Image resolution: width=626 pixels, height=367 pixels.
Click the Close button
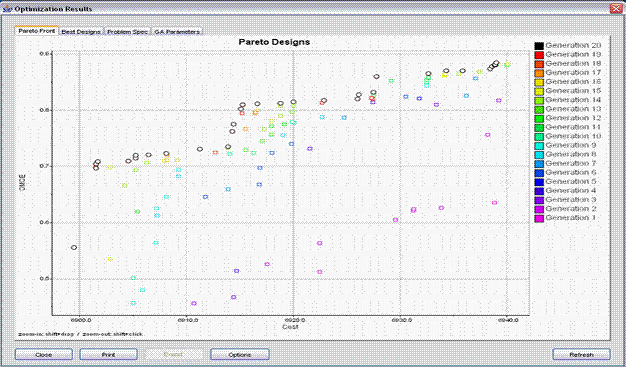[44, 354]
